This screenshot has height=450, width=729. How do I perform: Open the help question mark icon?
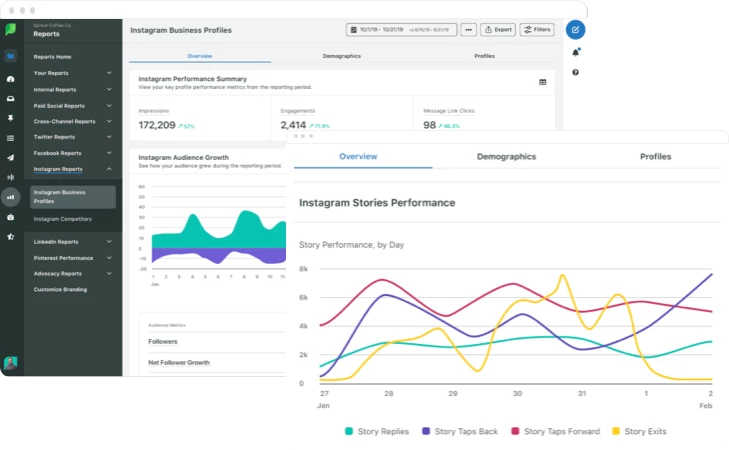coord(575,73)
